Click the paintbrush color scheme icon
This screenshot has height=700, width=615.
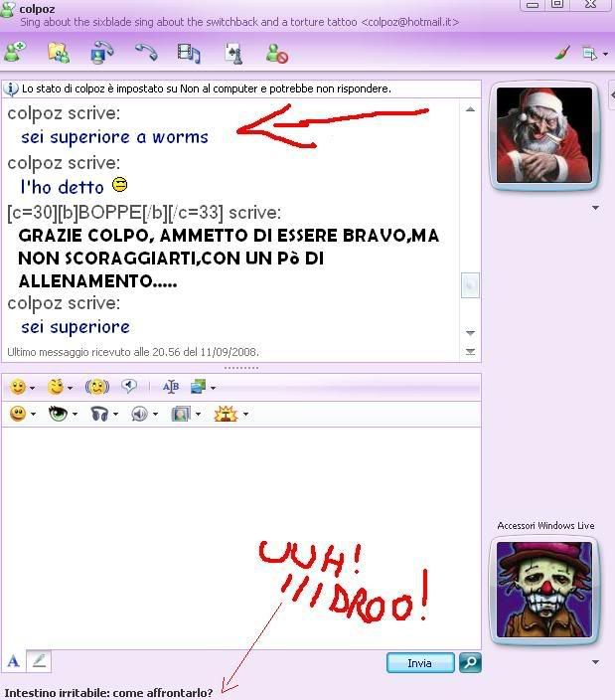[562, 53]
